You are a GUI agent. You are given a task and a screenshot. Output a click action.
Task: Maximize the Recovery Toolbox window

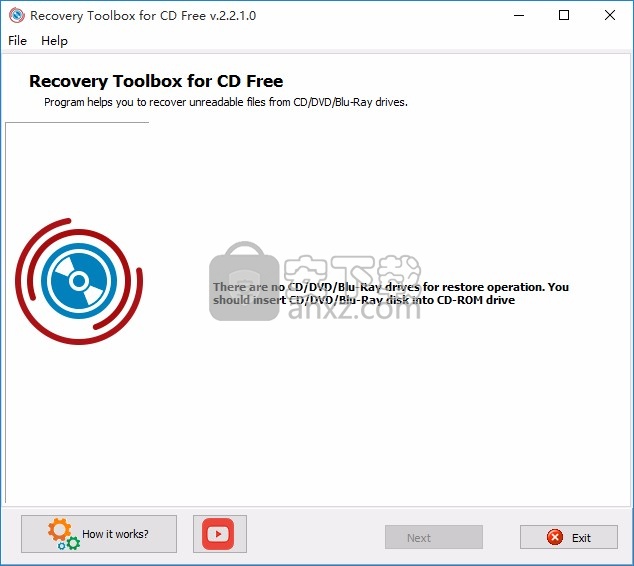pyautogui.click(x=564, y=15)
